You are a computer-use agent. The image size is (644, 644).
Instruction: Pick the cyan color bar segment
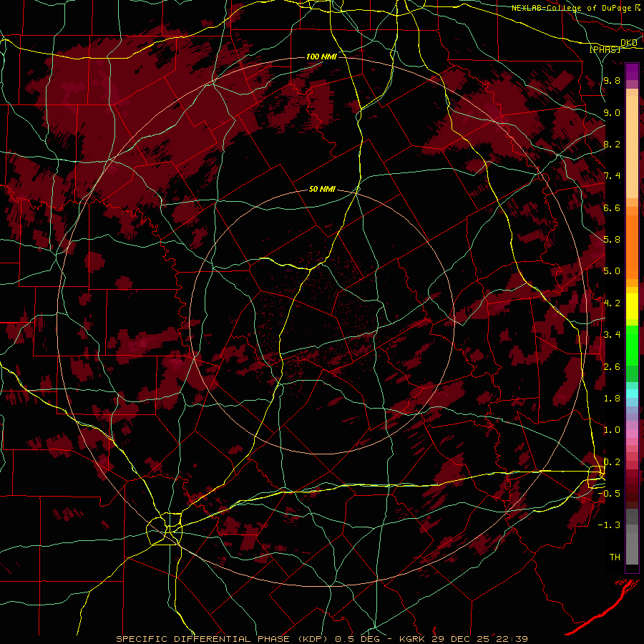(632, 394)
